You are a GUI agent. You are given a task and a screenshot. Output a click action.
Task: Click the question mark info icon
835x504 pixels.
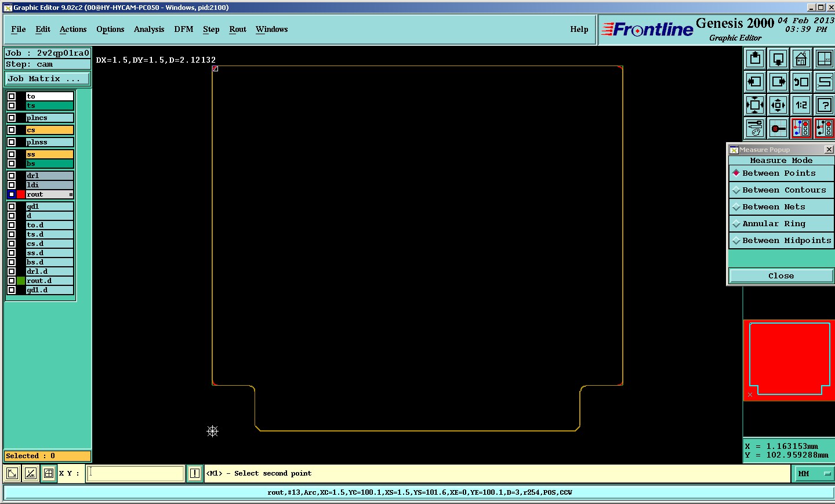[824, 105]
